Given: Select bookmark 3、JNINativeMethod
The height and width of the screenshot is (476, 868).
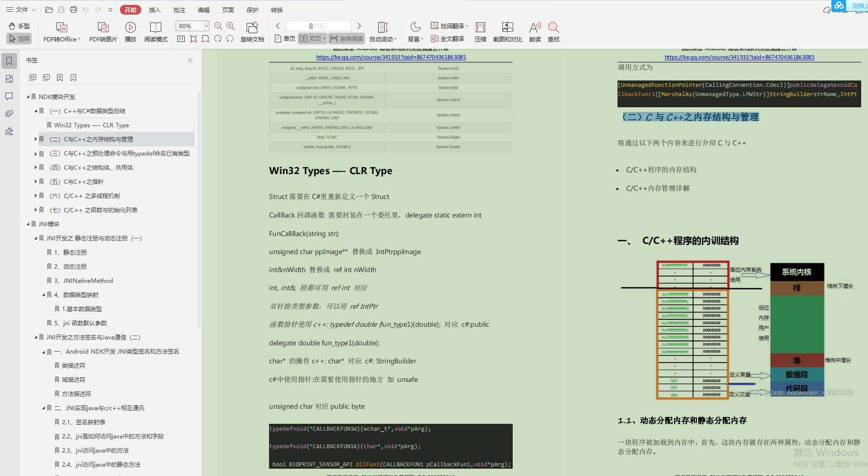Looking at the screenshot, I should 83,280.
